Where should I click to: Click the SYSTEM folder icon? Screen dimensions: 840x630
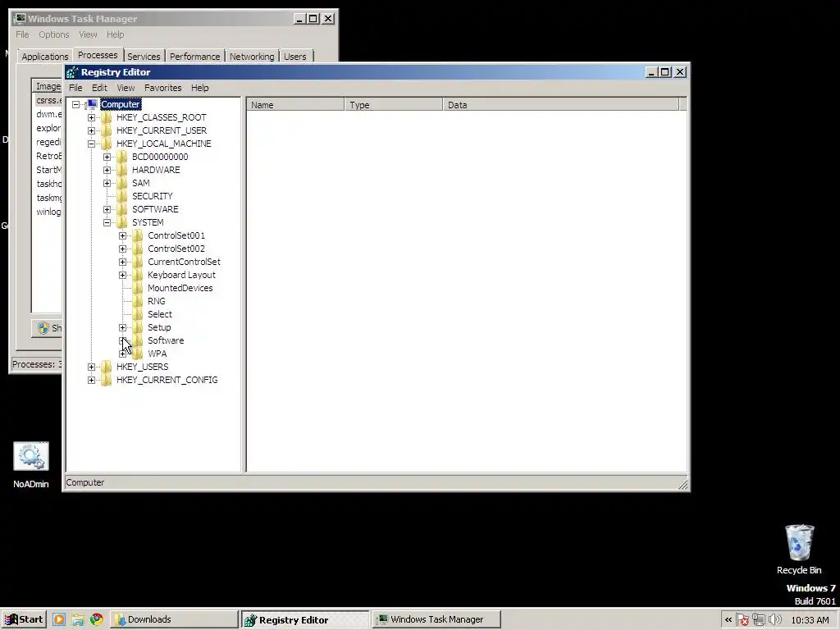tap(122, 222)
